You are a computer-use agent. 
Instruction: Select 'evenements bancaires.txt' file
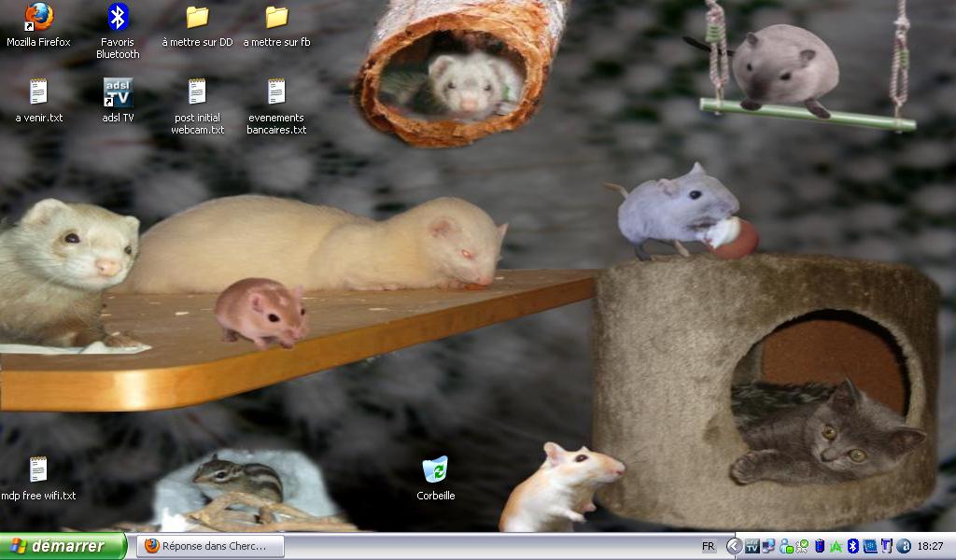click(276, 92)
